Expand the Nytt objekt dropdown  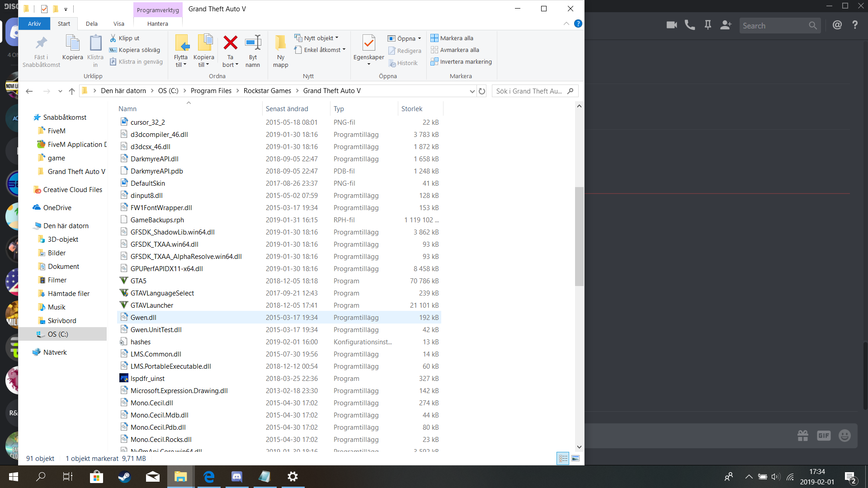316,38
